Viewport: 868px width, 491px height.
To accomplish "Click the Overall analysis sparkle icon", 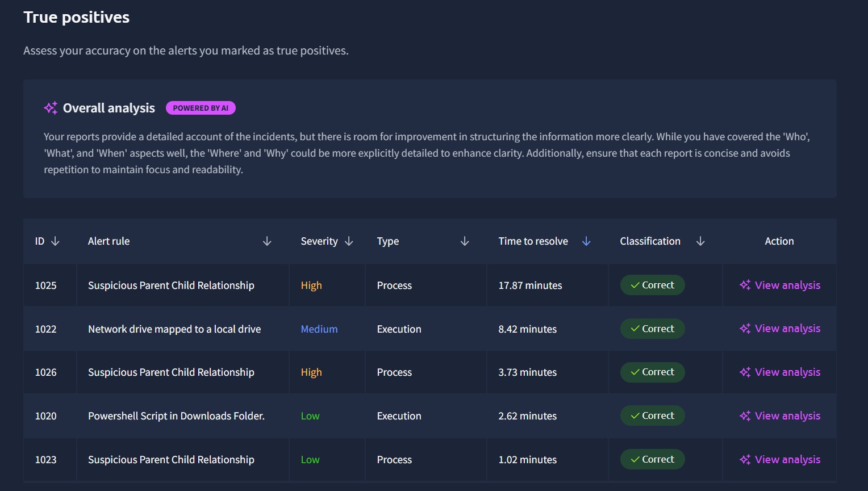I will (x=51, y=108).
